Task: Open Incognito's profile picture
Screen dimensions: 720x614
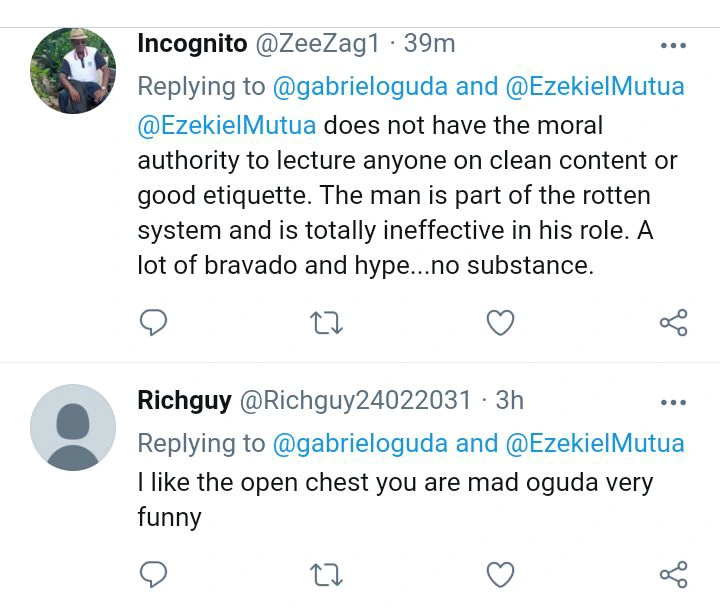Action: [x=73, y=70]
